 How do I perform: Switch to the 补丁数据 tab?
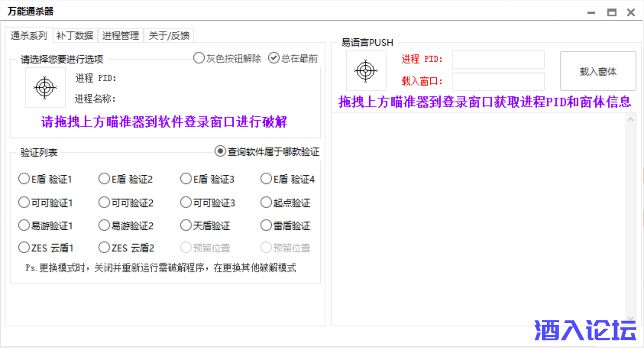tap(75, 36)
